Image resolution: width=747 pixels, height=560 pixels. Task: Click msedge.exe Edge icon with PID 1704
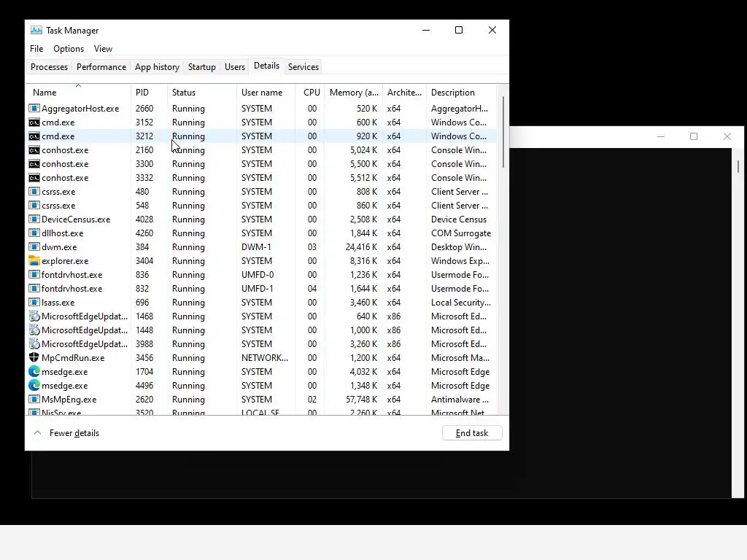34,371
